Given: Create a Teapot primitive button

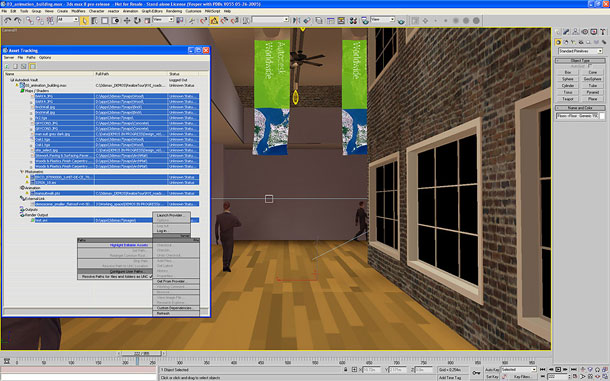Looking at the screenshot, I should click(568, 99).
